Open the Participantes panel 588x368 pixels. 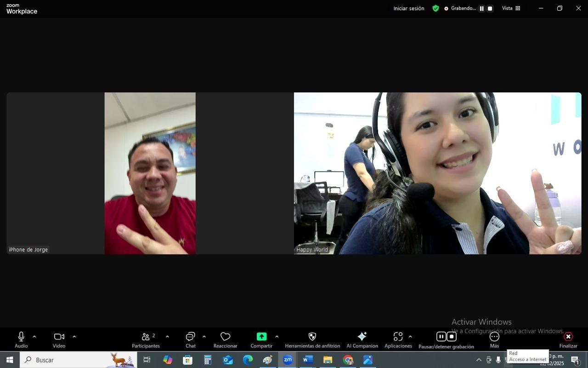(146, 340)
